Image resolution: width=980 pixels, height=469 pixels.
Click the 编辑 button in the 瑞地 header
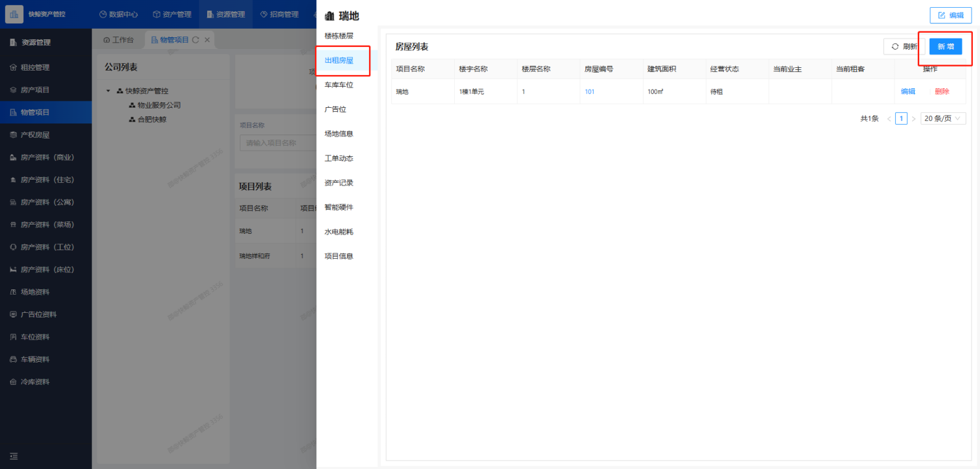[951, 15]
